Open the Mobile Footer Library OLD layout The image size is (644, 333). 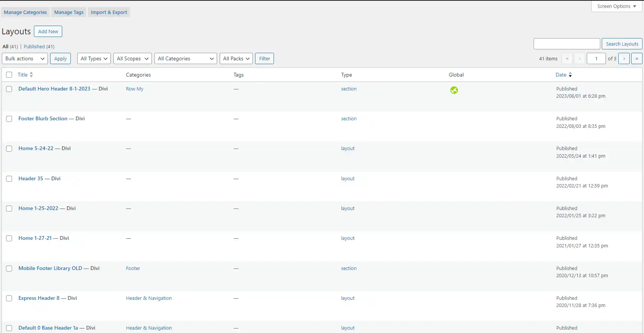click(x=50, y=268)
